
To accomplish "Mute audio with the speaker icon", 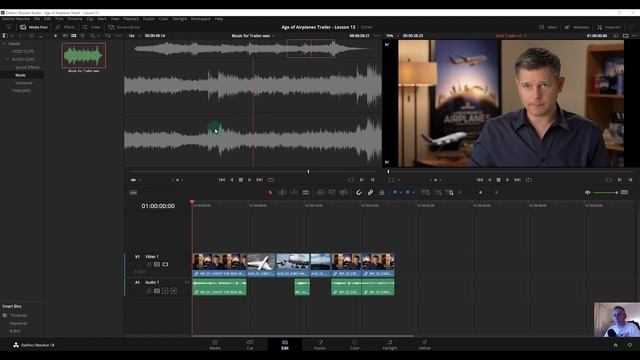I will pyautogui.click(x=588, y=192).
